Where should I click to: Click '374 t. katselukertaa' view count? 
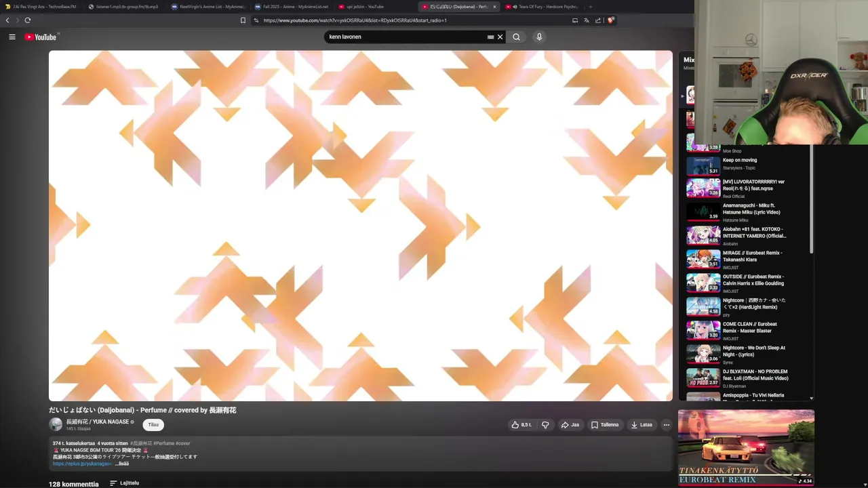pyautogui.click(x=73, y=443)
